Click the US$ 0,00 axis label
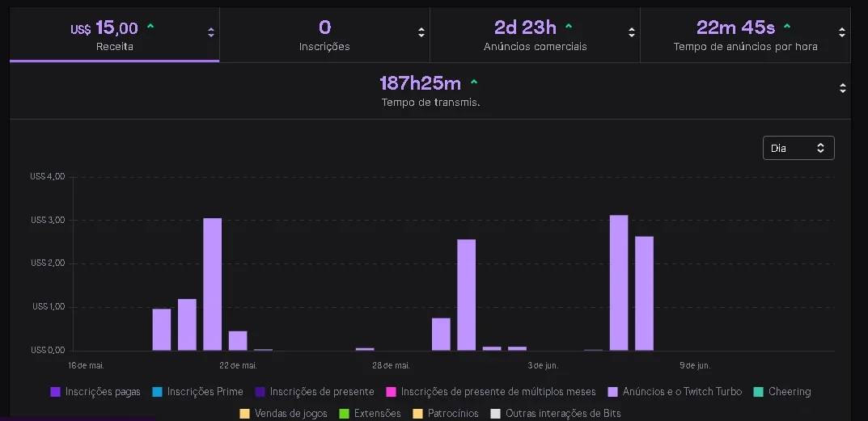The image size is (868, 421). pyautogui.click(x=48, y=350)
